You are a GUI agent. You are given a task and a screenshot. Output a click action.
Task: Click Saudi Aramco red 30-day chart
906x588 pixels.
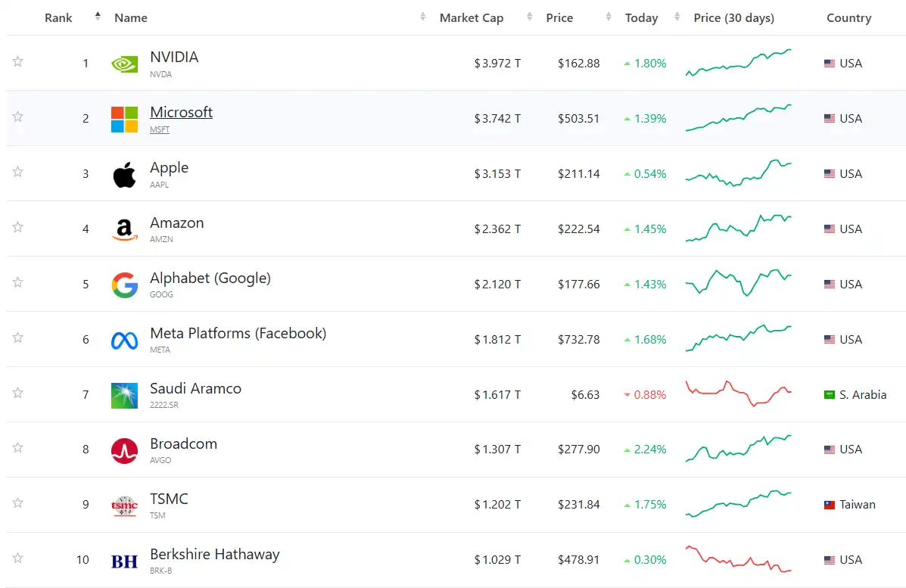point(739,394)
